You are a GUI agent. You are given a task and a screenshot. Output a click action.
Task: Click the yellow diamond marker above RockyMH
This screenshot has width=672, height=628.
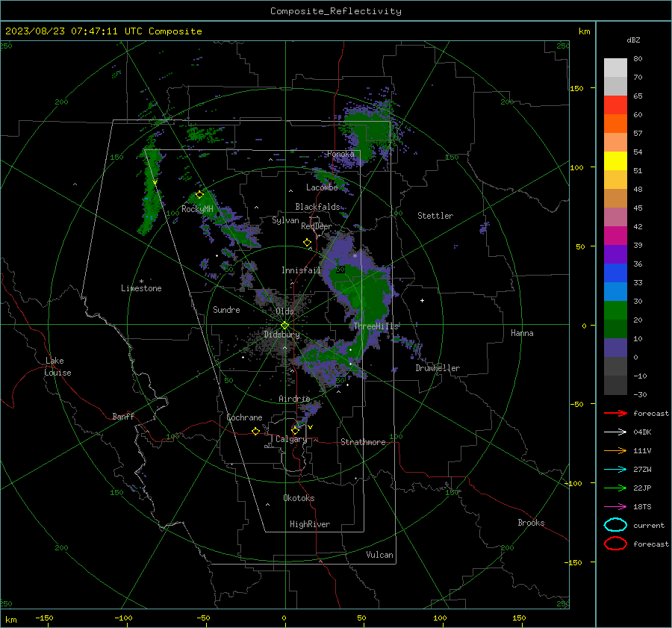click(x=199, y=195)
